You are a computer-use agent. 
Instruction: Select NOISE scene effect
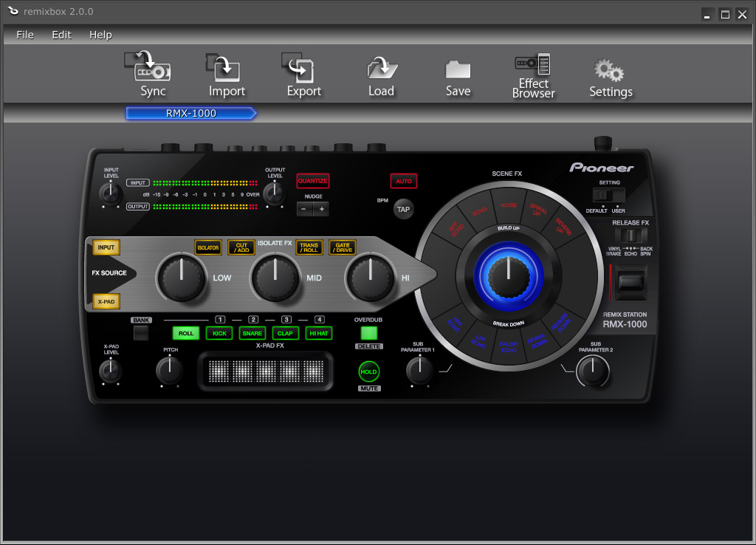(x=508, y=205)
